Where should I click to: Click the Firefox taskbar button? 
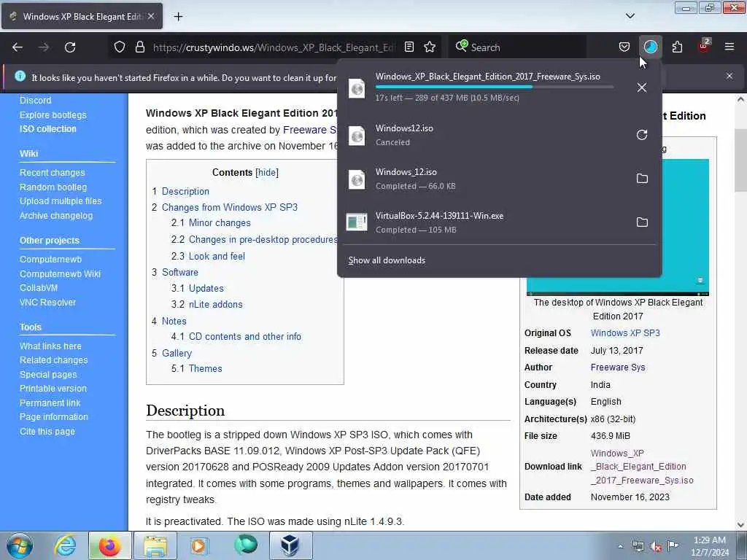coord(109,545)
